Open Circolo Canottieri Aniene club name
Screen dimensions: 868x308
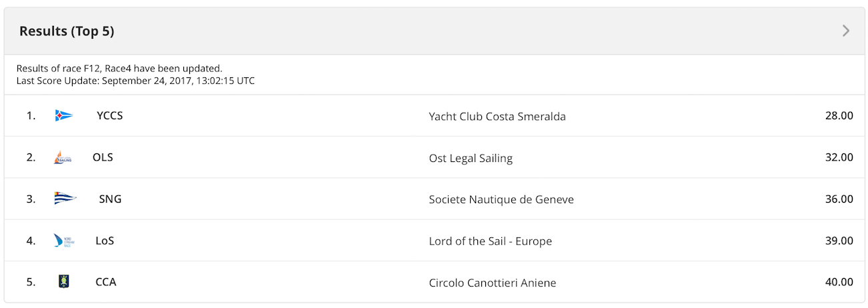(493, 283)
